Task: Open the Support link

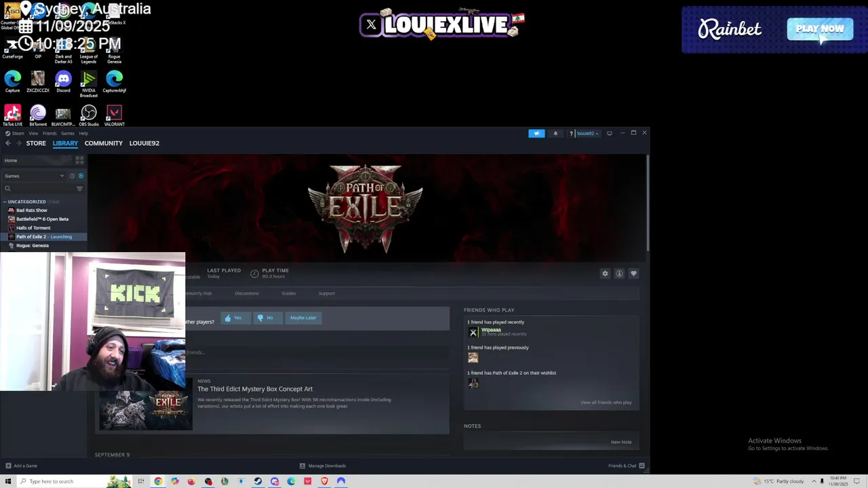Action: pyautogui.click(x=326, y=293)
